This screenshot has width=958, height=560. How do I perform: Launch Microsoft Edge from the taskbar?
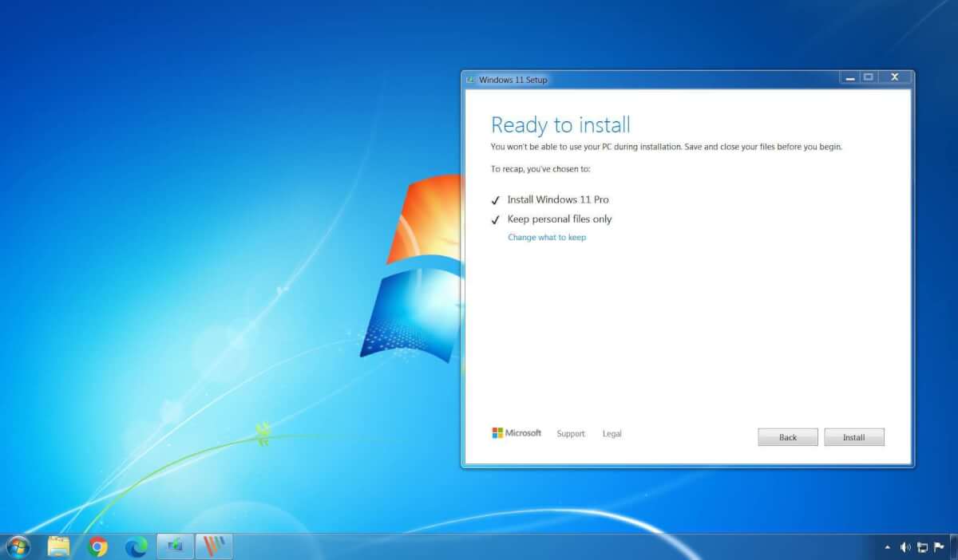click(137, 546)
